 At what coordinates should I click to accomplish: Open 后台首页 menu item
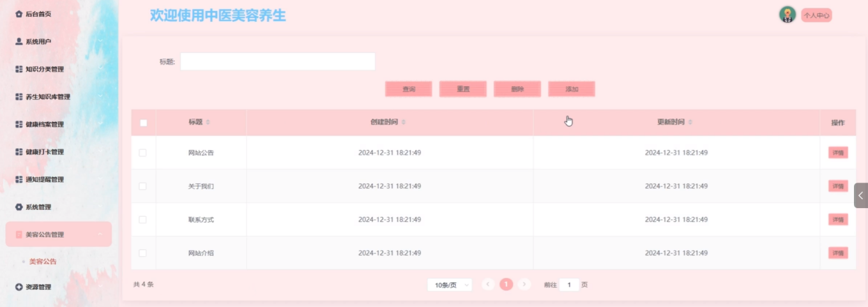point(59,13)
